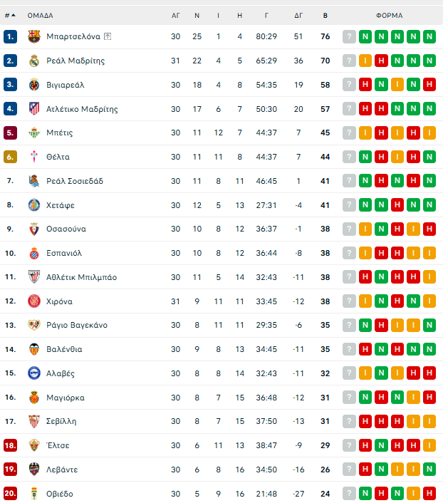Image resolution: width=448 pixels, height=503 pixels.
Task: Sort by the Β points column header
Action: [x=325, y=15]
